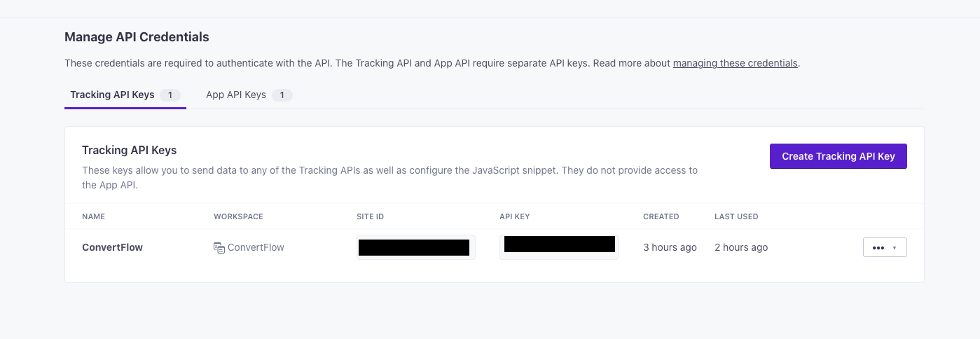Click the '2 hours ago' last used value

pyautogui.click(x=741, y=247)
